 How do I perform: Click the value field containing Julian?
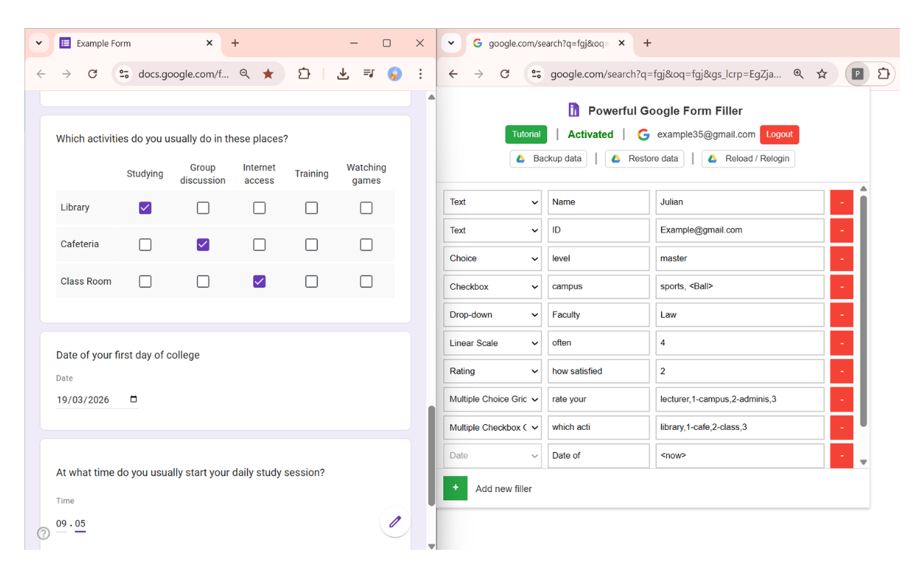(x=740, y=202)
